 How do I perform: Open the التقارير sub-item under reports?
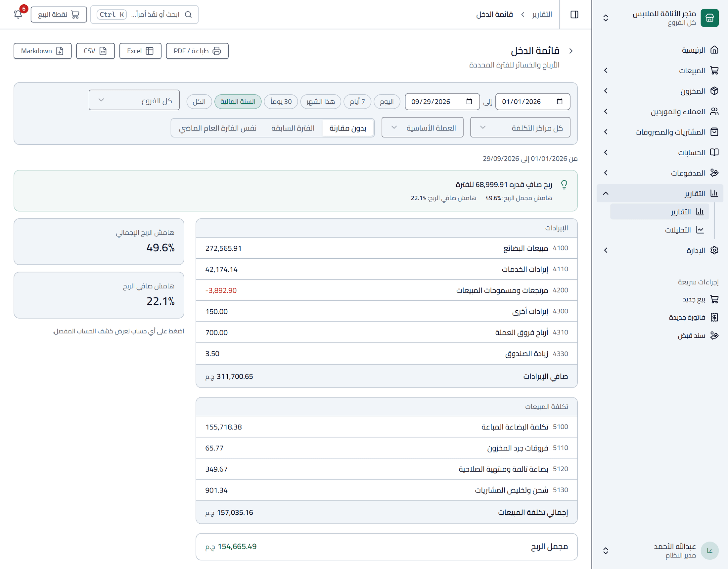[659, 211]
